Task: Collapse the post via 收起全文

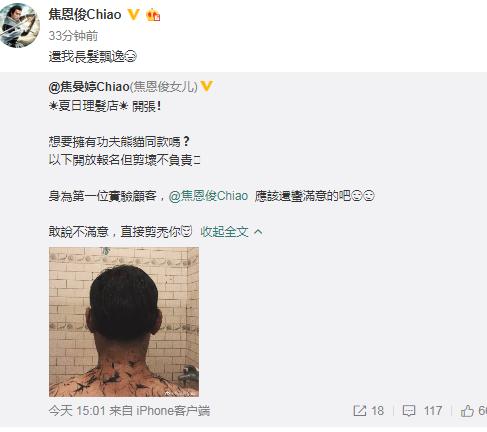Action: click(x=225, y=232)
